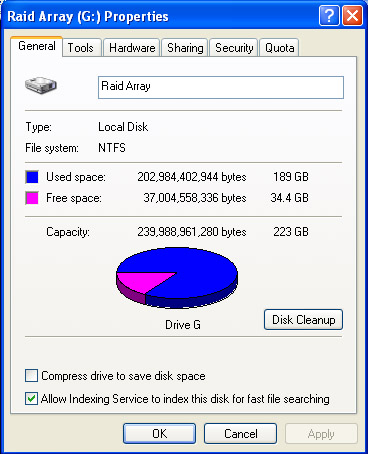Screen dimensions: 368x454
Task: Switch to the Tools tab
Action: (x=81, y=48)
